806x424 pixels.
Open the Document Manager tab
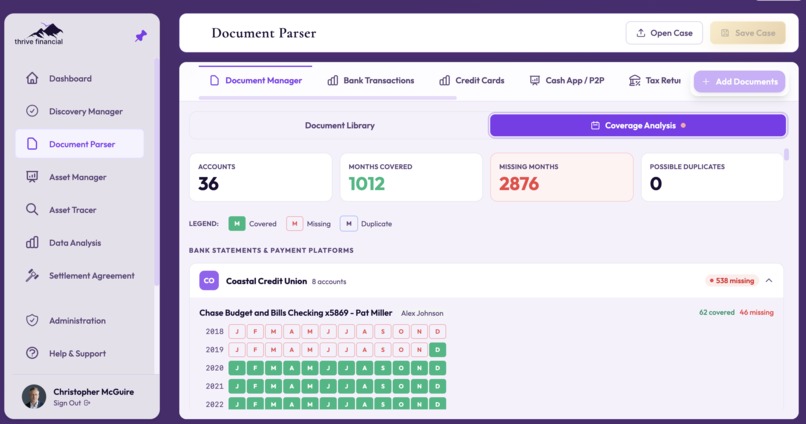(255, 80)
